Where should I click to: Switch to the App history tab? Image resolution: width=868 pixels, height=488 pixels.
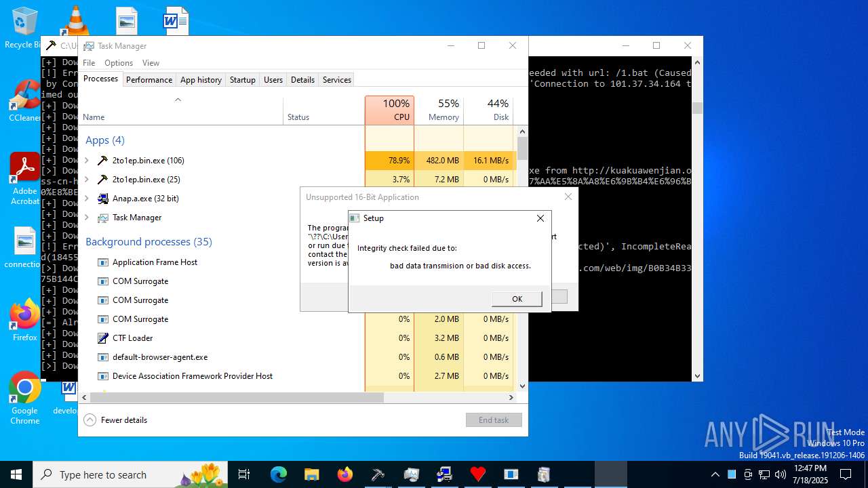(201, 80)
